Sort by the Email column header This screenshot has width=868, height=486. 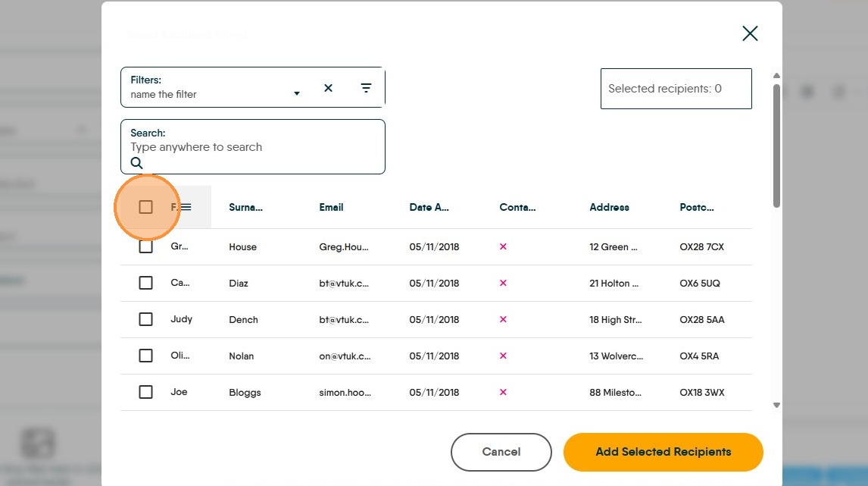(x=331, y=207)
